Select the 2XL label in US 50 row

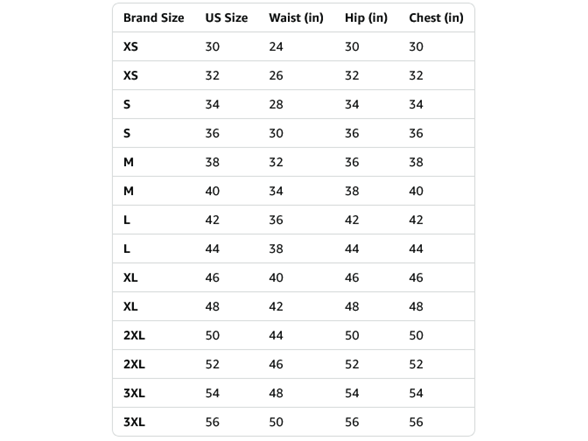coord(134,335)
